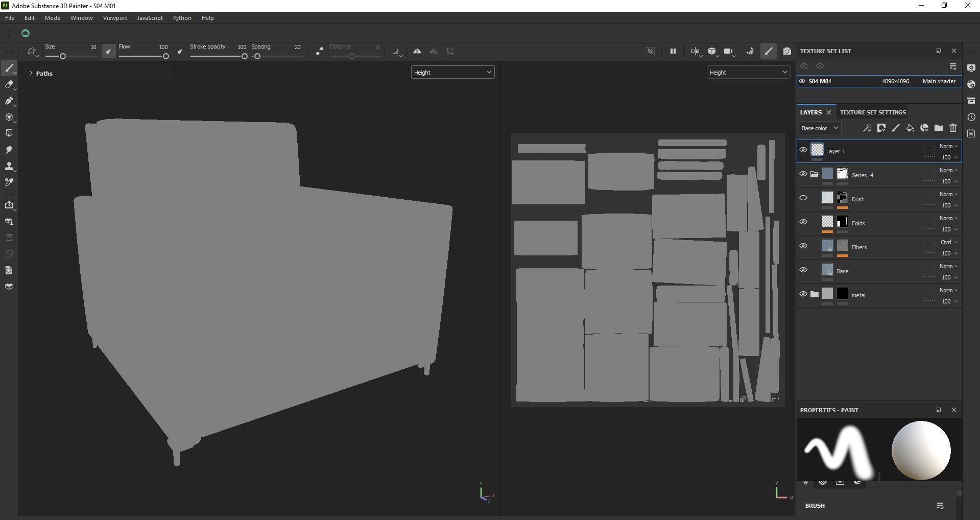This screenshot has width=980, height=520.
Task: Toggle the symmetry mirror button
Action: tap(417, 51)
